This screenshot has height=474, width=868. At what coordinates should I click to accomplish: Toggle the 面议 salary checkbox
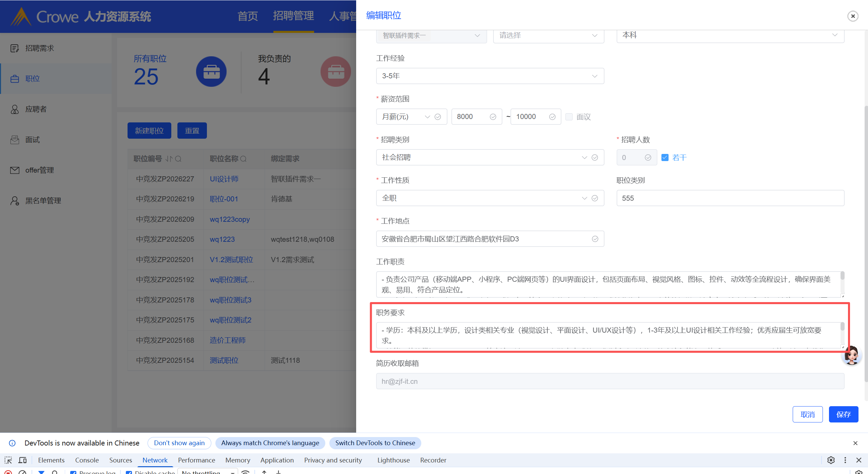[569, 117]
